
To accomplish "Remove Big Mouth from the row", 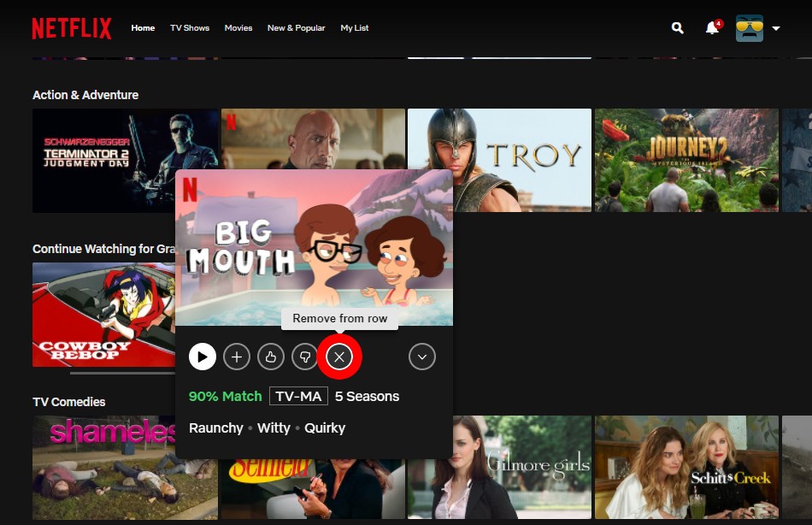I will [x=339, y=357].
